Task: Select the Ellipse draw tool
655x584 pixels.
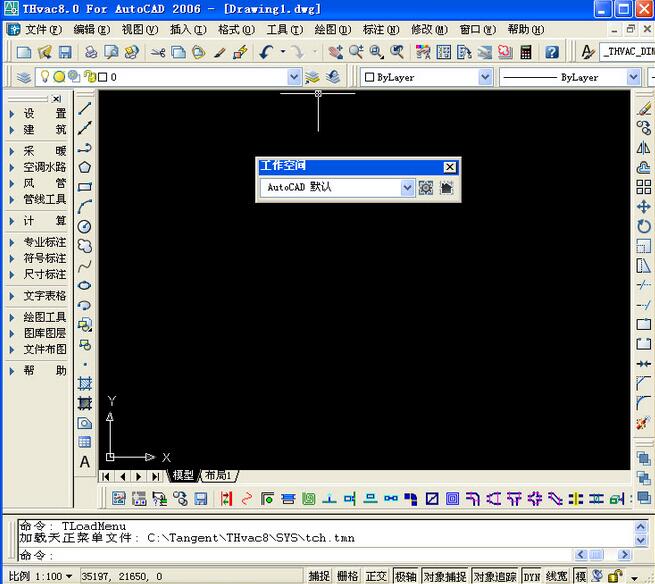Action: point(85,285)
